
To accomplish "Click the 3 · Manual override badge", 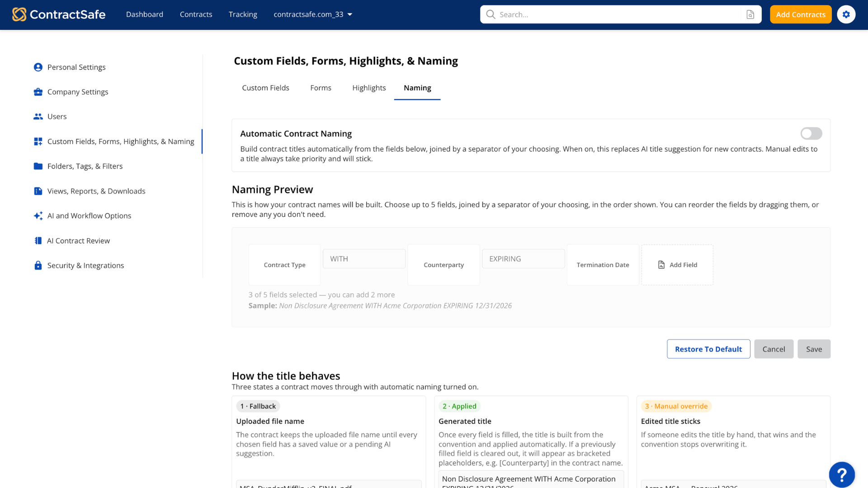I will pyautogui.click(x=676, y=406).
